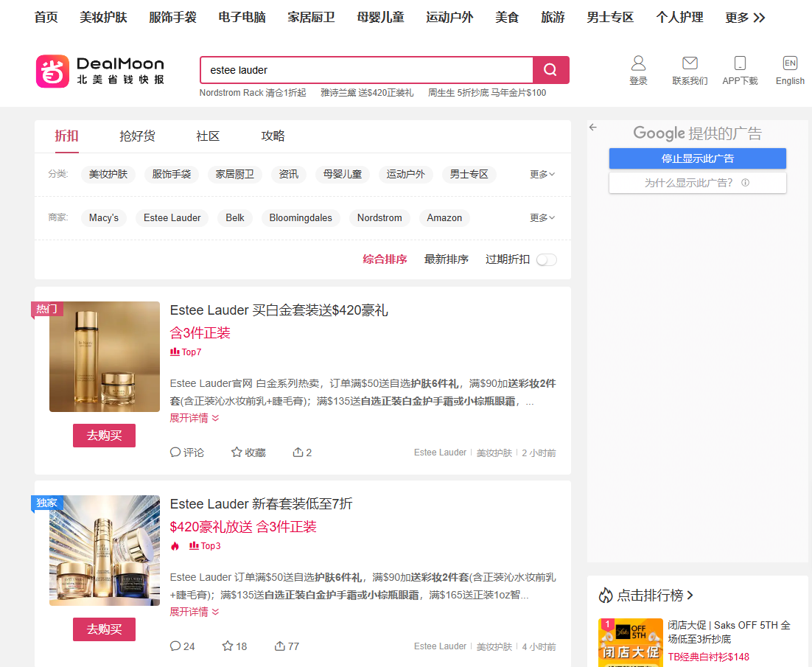Click 去购买 button for 白金套装 deal

pyautogui.click(x=104, y=436)
